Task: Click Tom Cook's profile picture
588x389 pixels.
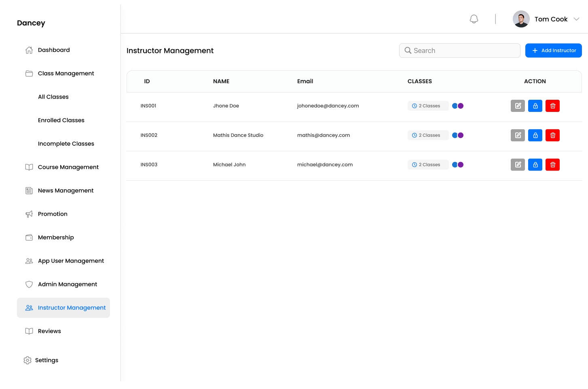Action: pos(521,19)
